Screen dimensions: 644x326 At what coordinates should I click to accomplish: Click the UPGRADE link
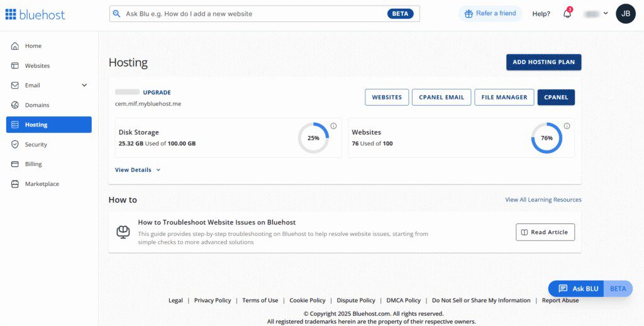157,93
